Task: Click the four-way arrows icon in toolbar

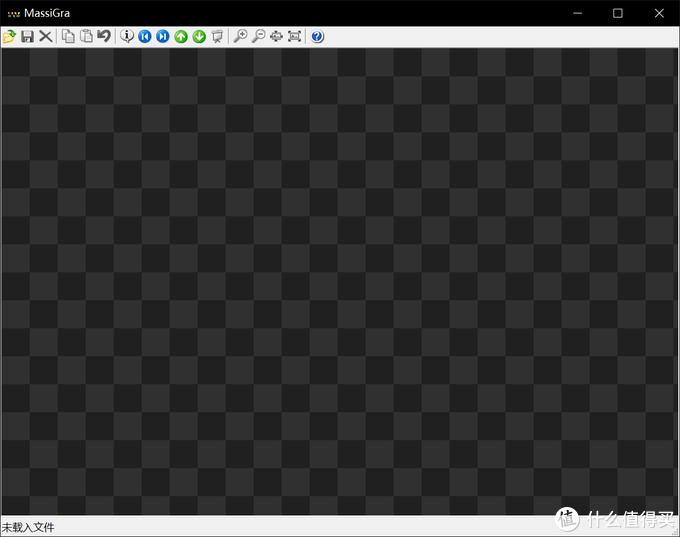Action: tap(276, 37)
